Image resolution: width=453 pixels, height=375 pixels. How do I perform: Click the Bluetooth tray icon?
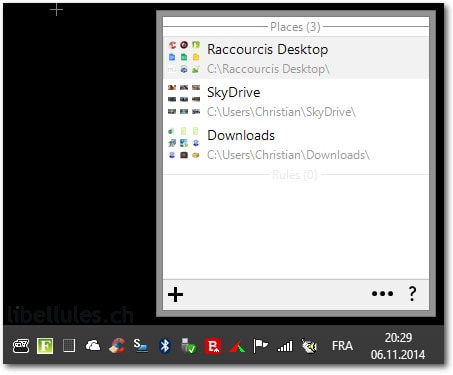point(165,346)
